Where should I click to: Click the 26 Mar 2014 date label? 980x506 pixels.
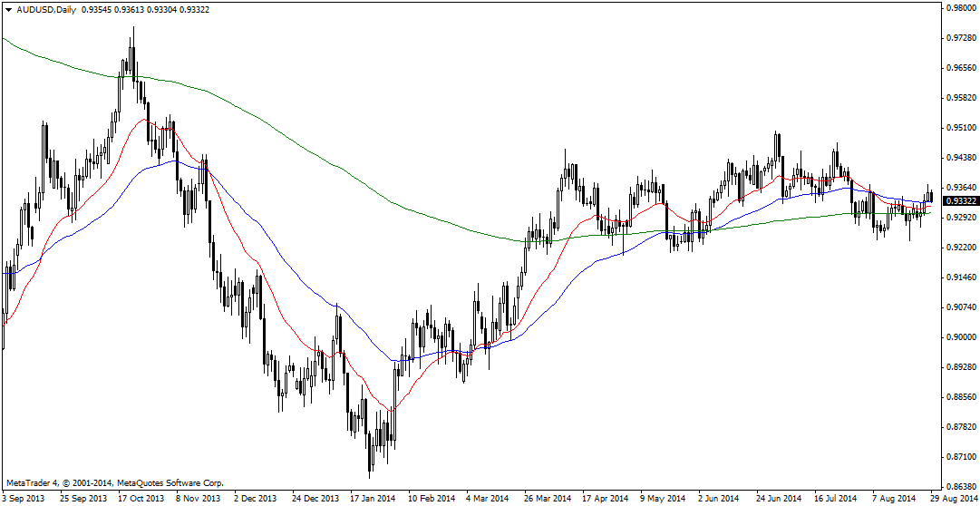548,498
